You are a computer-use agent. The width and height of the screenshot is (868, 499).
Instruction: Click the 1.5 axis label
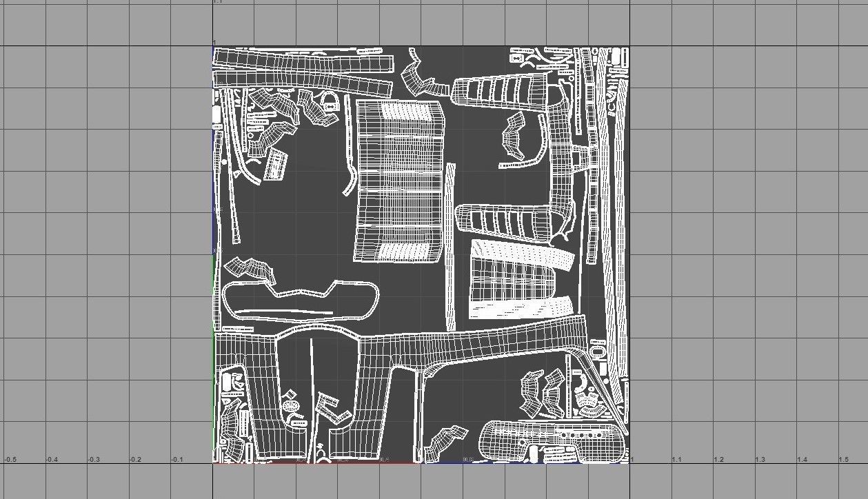click(843, 459)
